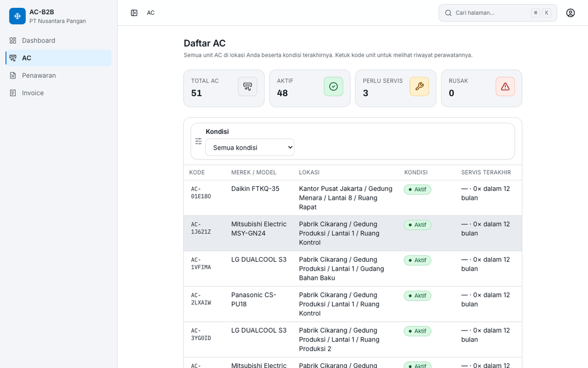
Task: Click the Panasonic CS-PU18 model cell
Action: point(254,300)
